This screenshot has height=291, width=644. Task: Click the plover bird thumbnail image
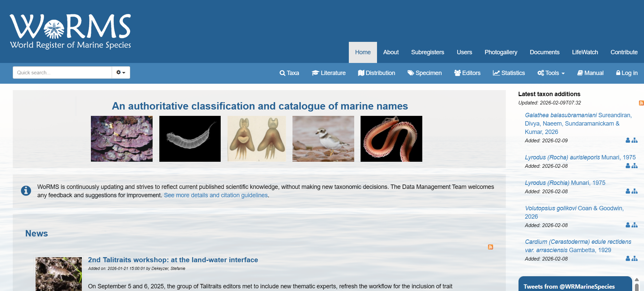coord(323,139)
